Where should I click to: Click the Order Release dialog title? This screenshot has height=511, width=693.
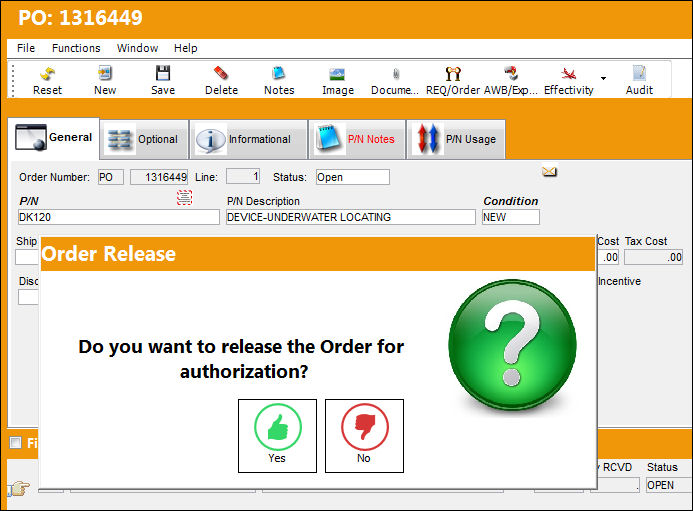pyautogui.click(x=109, y=254)
